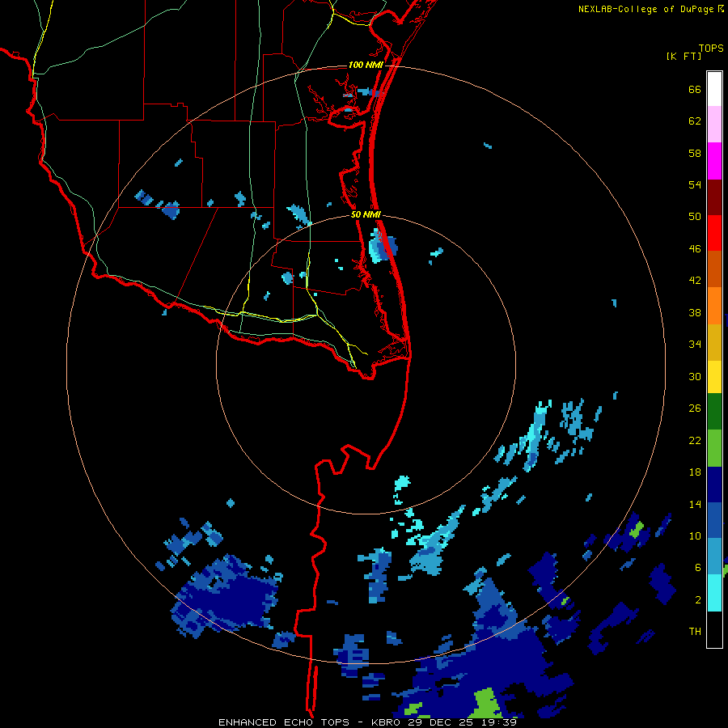Viewport: 728px width, 728px height.
Task: Select the black TH swatch in legend
Action: [x=714, y=629]
